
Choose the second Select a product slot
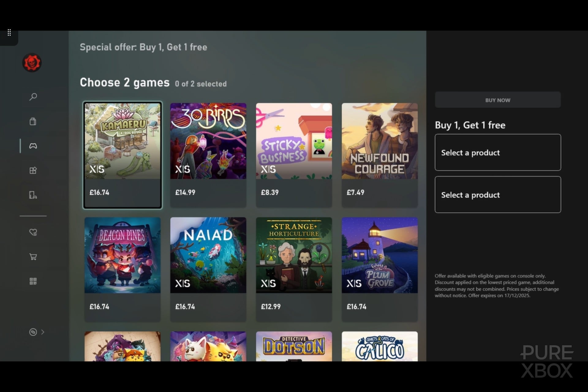(x=498, y=194)
